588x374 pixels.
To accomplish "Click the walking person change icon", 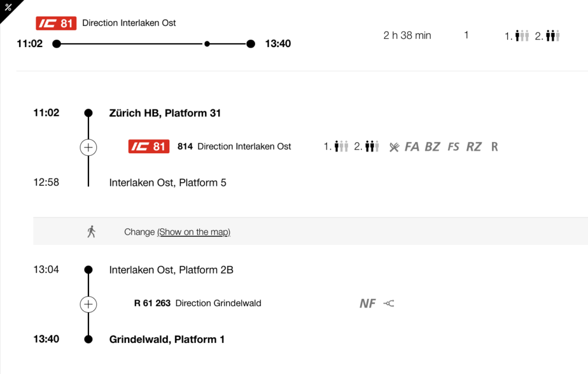I will point(91,232).
